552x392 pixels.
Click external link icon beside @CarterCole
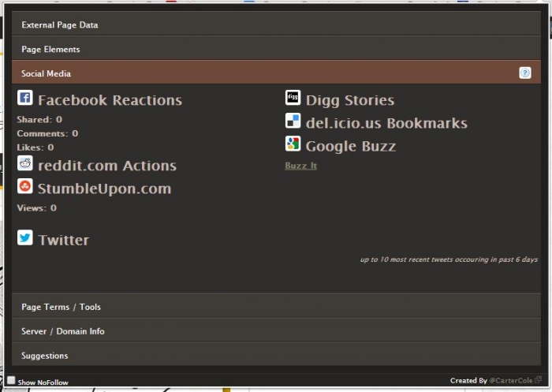(538, 379)
